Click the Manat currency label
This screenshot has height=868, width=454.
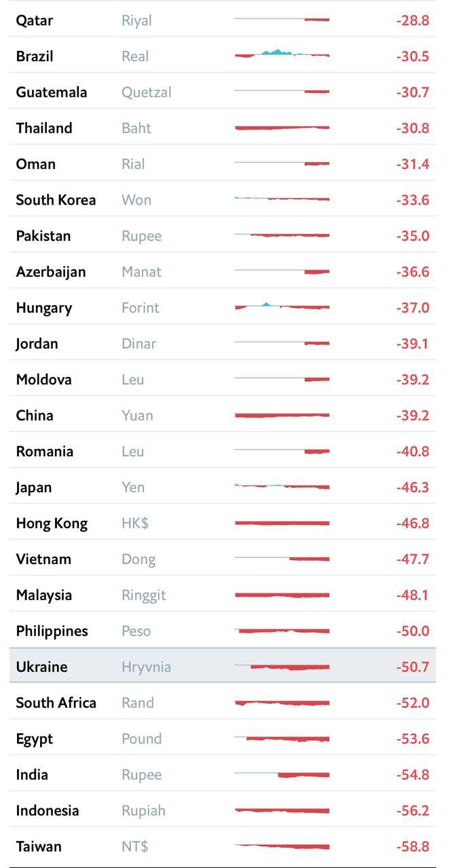pos(141,272)
